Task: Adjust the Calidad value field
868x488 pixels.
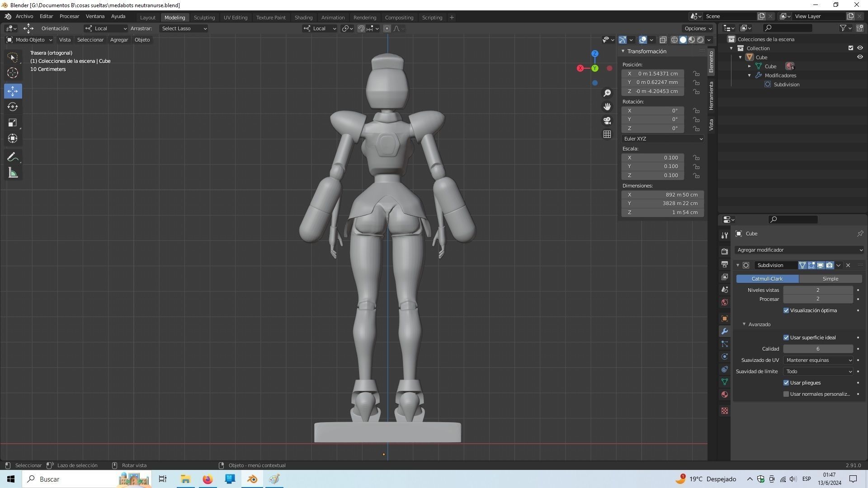Action: pyautogui.click(x=818, y=349)
